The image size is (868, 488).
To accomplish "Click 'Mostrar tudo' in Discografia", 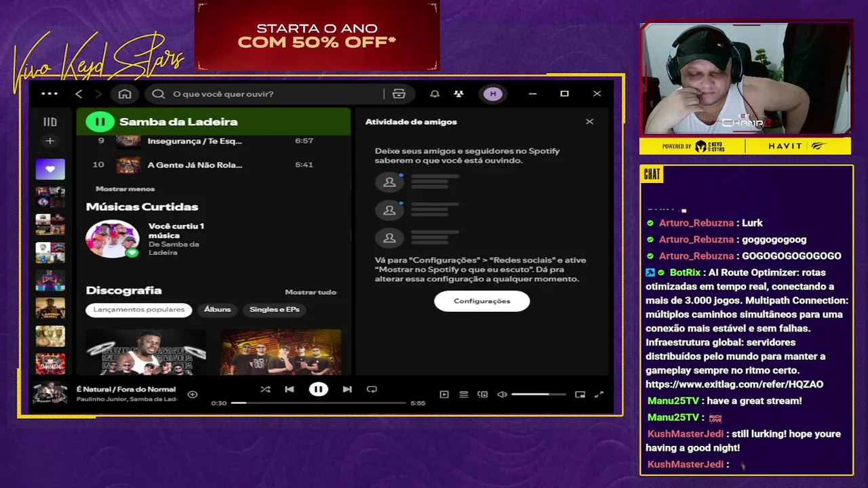I will pyautogui.click(x=311, y=292).
